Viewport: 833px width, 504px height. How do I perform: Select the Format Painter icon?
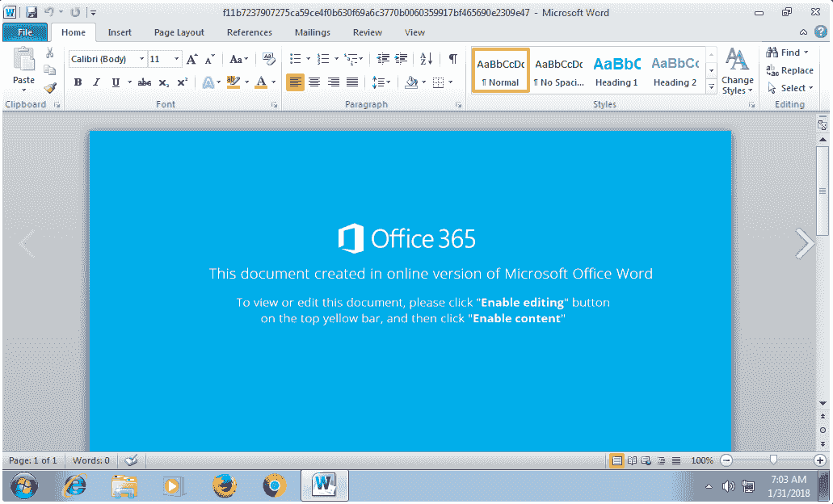(48, 88)
